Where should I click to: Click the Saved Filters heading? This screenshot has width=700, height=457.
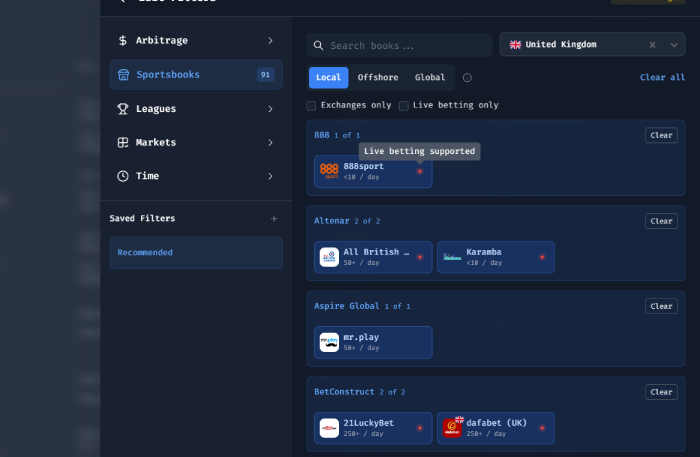(142, 218)
